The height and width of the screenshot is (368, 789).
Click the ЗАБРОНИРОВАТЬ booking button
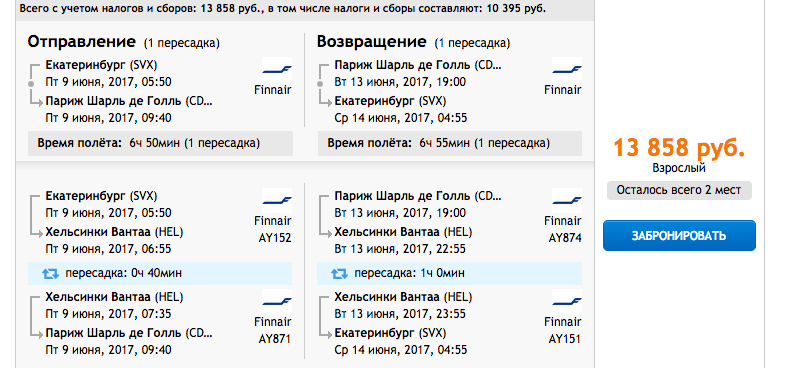click(679, 235)
